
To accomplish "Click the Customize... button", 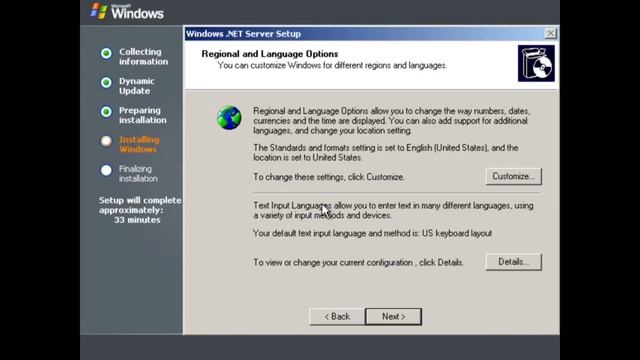I will pyautogui.click(x=513, y=176).
